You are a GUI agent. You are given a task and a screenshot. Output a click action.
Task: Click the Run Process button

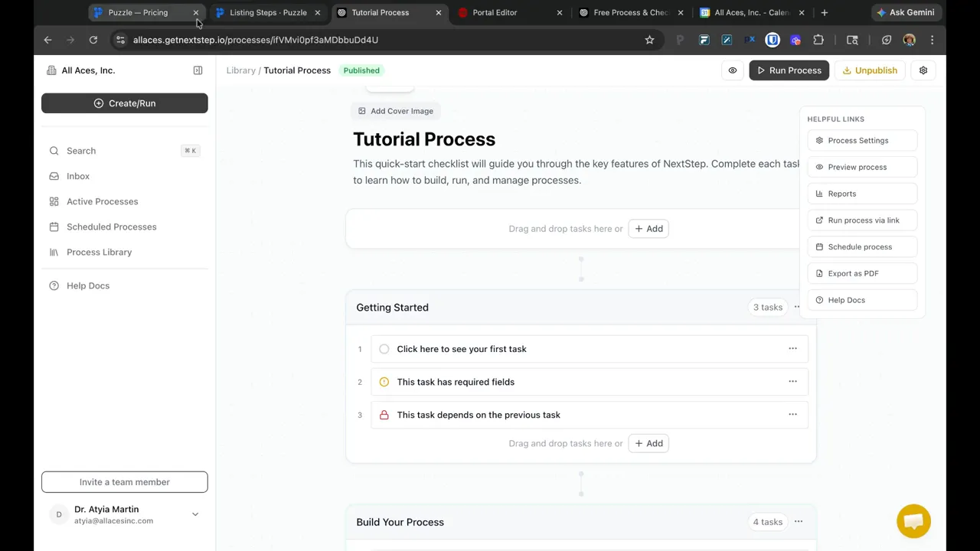pos(789,70)
